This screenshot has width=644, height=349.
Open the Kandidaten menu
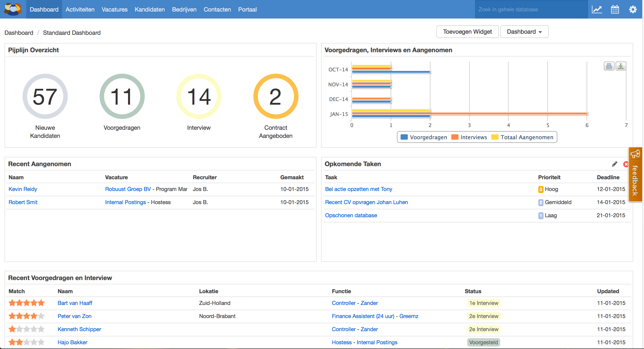pos(149,9)
